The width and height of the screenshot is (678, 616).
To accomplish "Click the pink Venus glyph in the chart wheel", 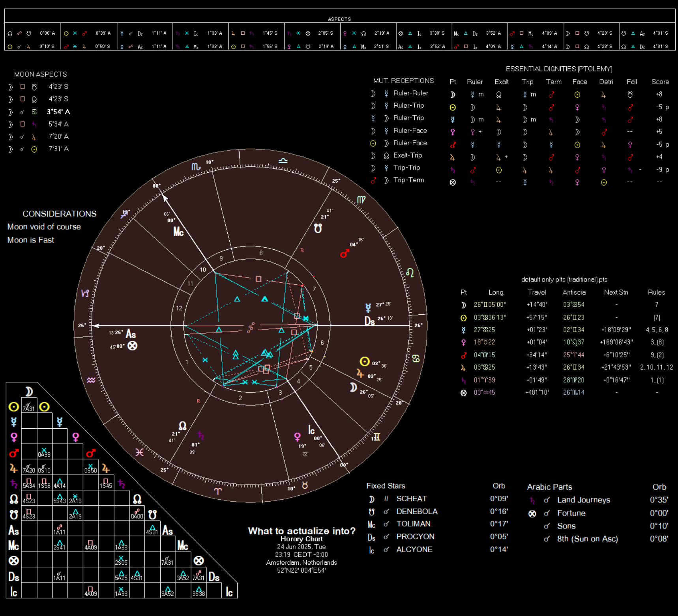I will pyautogui.click(x=297, y=437).
